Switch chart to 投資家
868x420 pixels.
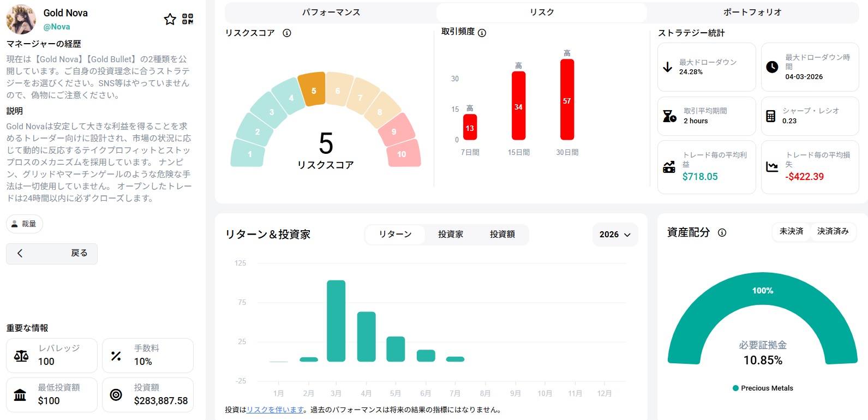(x=451, y=234)
